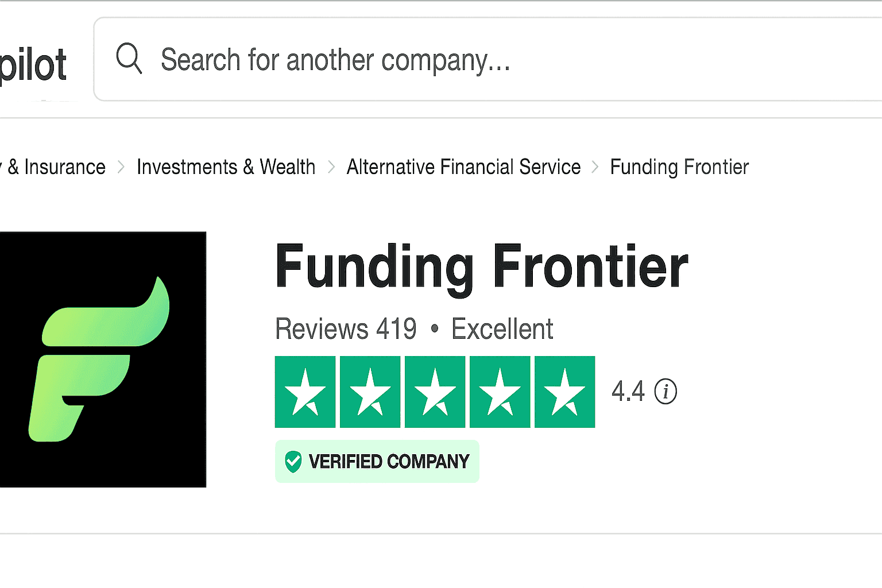The image size is (882, 588).
Task: Click the Funding Frontier company logo
Action: (x=102, y=359)
